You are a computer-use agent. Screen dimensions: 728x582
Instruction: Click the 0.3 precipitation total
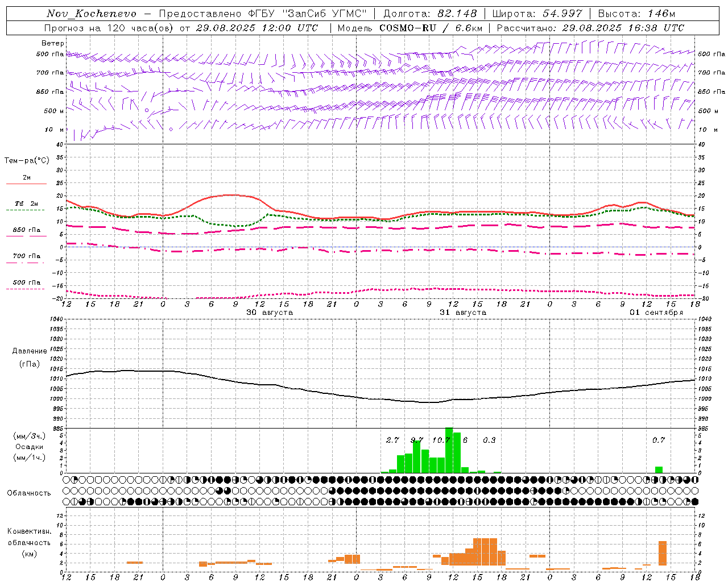[489, 440]
